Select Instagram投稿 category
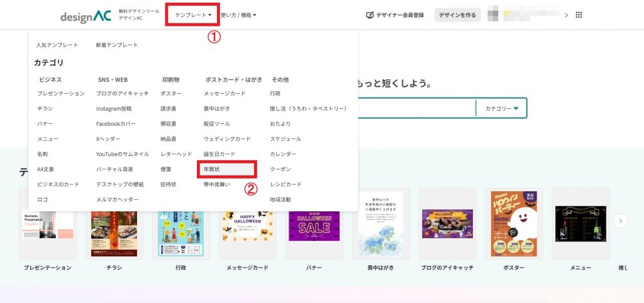The image size is (644, 303). pyautogui.click(x=114, y=109)
